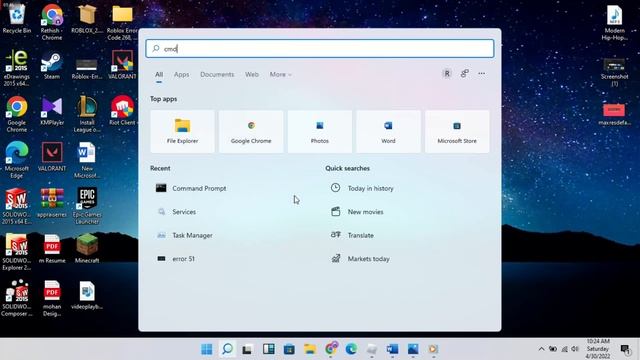The width and height of the screenshot is (640, 360).
Task: Click the R account avatar button
Action: pyautogui.click(x=447, y=73)
